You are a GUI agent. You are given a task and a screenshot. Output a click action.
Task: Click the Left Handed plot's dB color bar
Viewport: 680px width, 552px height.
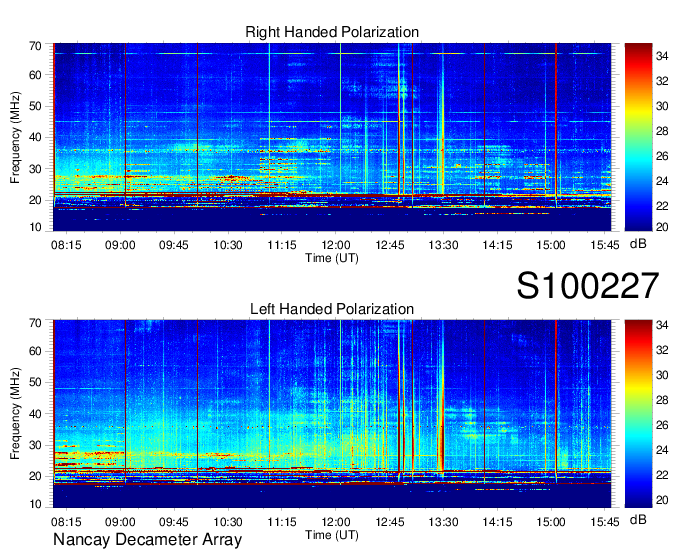click(x=638, y=414)
